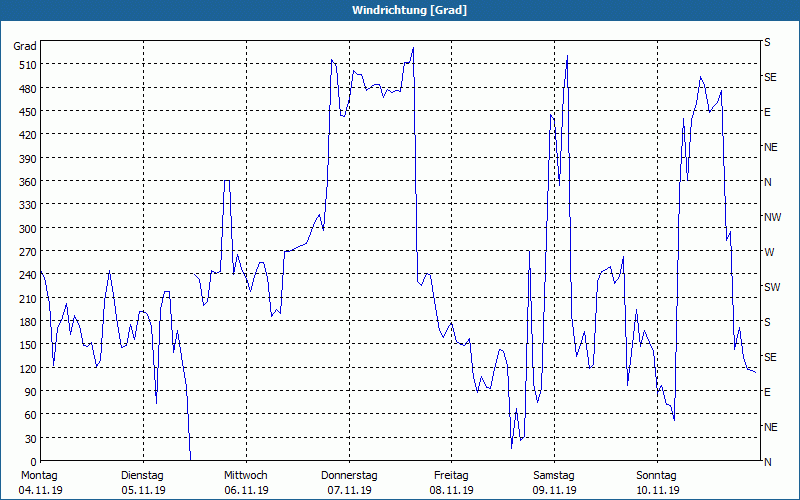Viewport: 800px width, 500px height.
Task: Select the date 08.11.19
Action: [x=452, y=490]
